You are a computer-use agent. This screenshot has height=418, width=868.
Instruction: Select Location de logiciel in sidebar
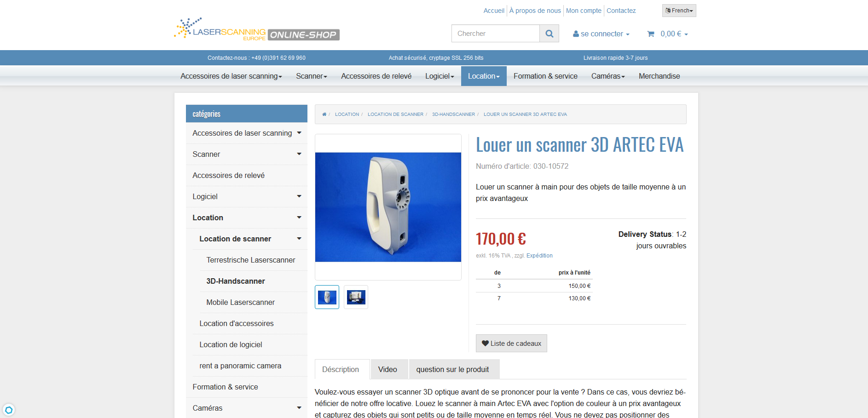tap(231, 344)
